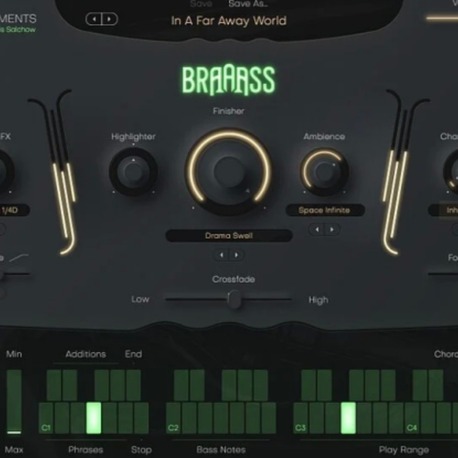
Task: Click the C2 Bass Notes key
Action: click(173, 418)
